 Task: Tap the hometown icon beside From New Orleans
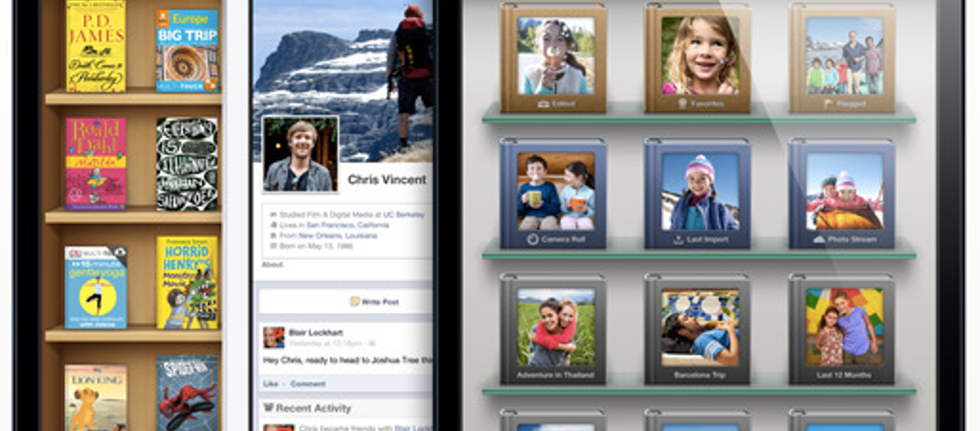[273, 236]
